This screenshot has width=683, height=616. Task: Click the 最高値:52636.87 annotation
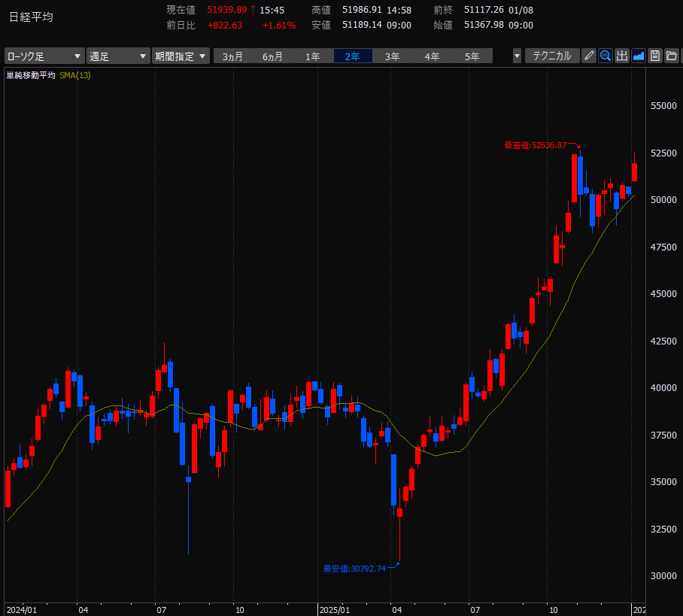[536, 145]
